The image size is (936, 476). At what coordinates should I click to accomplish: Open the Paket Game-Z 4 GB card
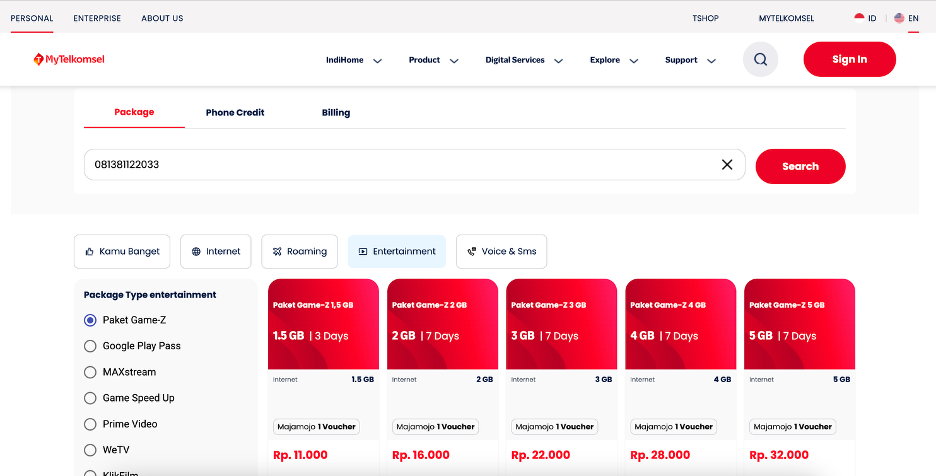(681, 324)
